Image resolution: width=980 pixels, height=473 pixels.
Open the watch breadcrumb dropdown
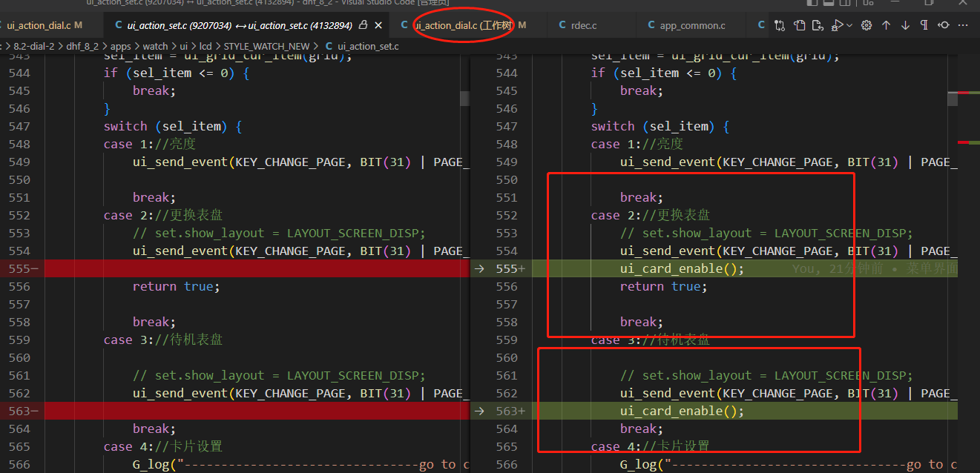156,46
